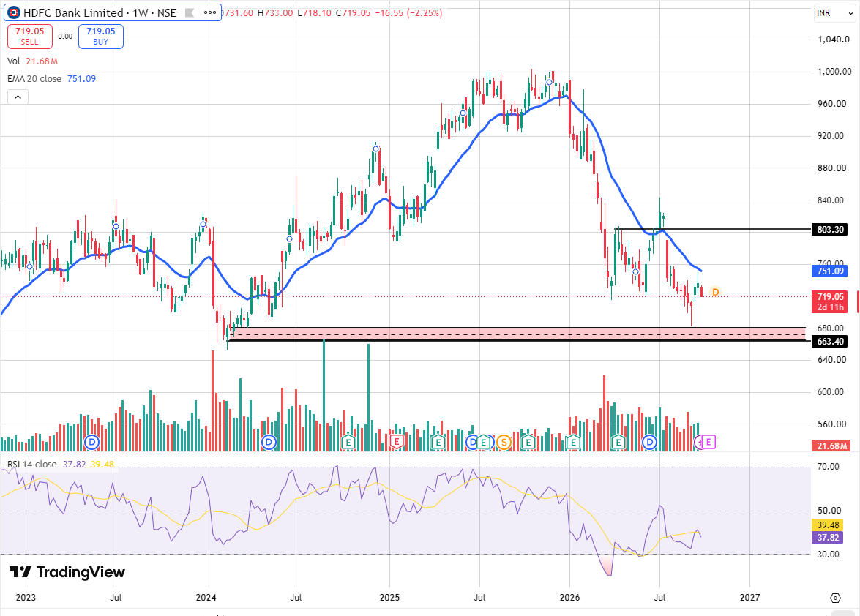Click the circle marker at the 2024 year-end peak
This screenshot has height=616, width=860.
[375, 149]
